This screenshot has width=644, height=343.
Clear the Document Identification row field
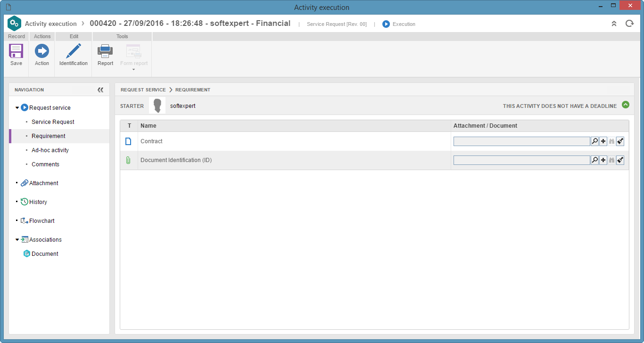tap(620, 160)
